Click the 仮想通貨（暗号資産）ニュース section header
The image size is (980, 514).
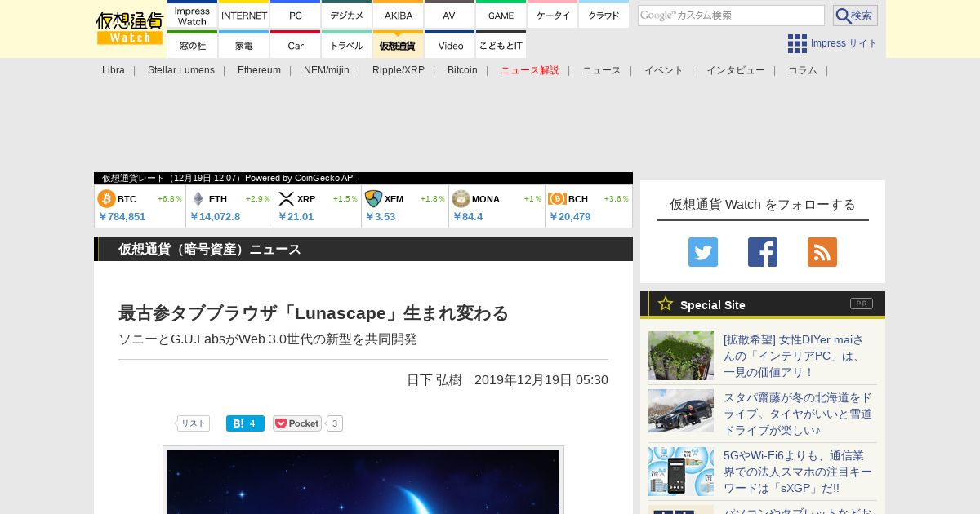pos(363,249)
